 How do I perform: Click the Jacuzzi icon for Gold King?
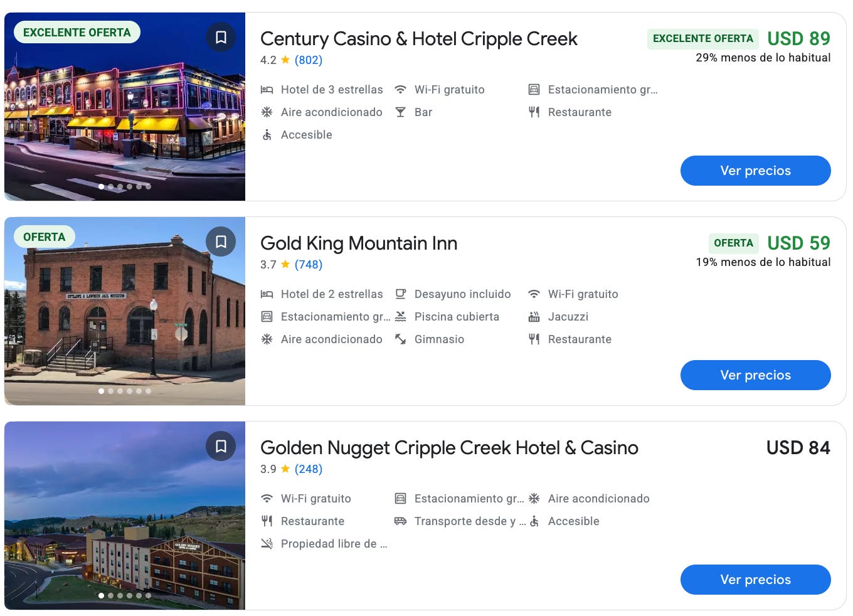point(534,317)
